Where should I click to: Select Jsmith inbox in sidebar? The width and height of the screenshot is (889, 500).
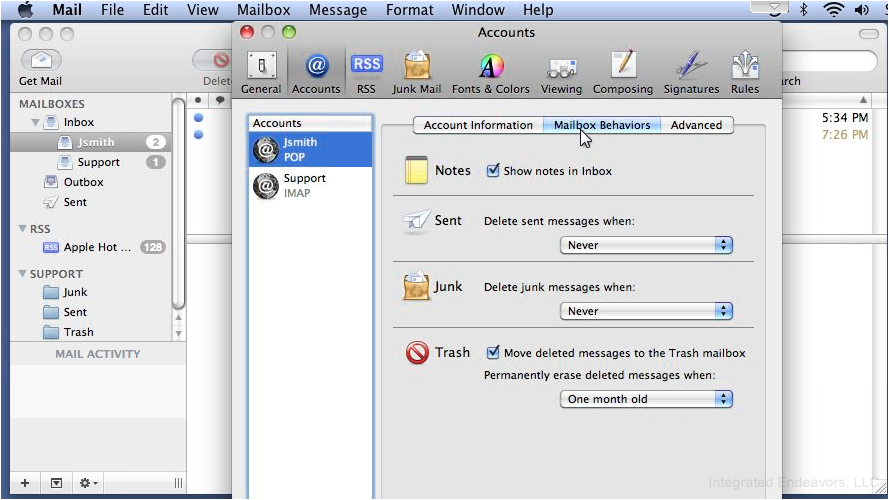[x=91, y=142]
